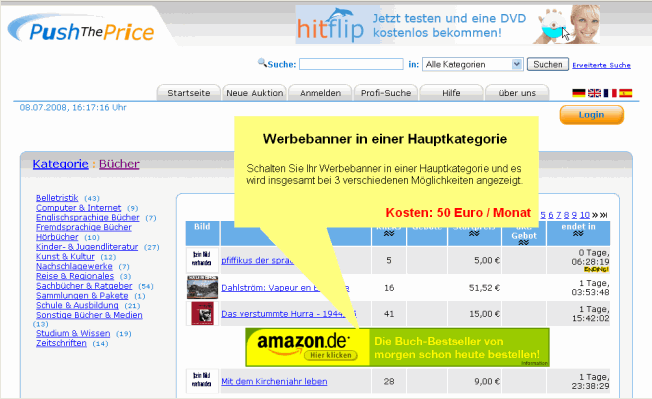The image size is (652, 399).
Task: Open the 'Neue Auktion' tab
Action: (254, 93)
